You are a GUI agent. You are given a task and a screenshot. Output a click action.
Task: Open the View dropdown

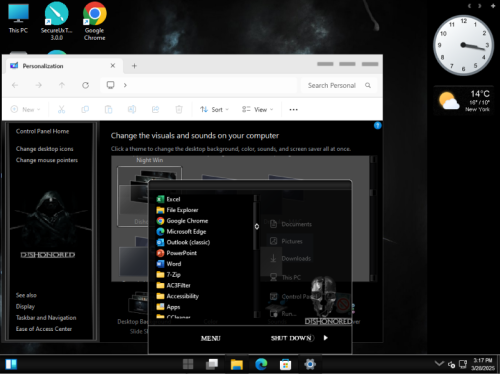click(x=258, y=109)
